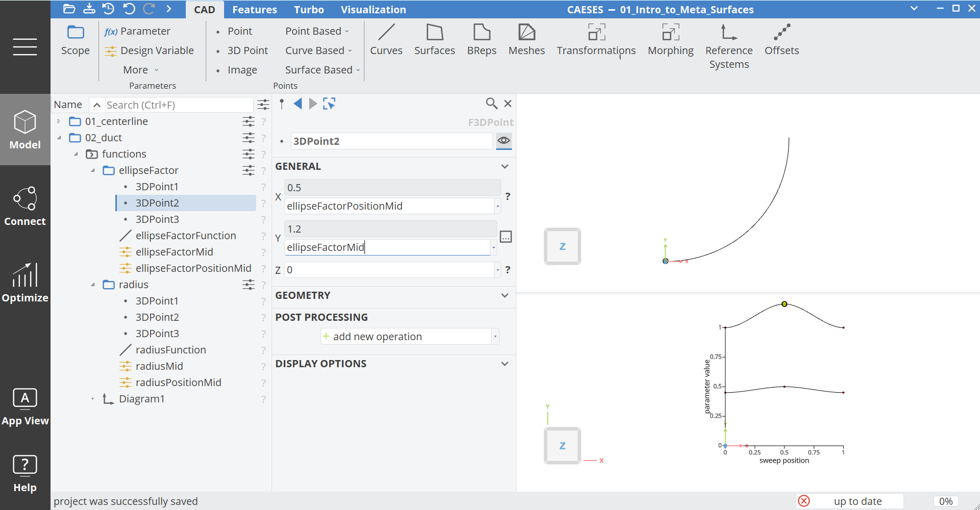The height and width of the screenshot is (510, 980).
Task: Open the Point Based dropdown
Action: pyautogui.click(x=316, y=31)
